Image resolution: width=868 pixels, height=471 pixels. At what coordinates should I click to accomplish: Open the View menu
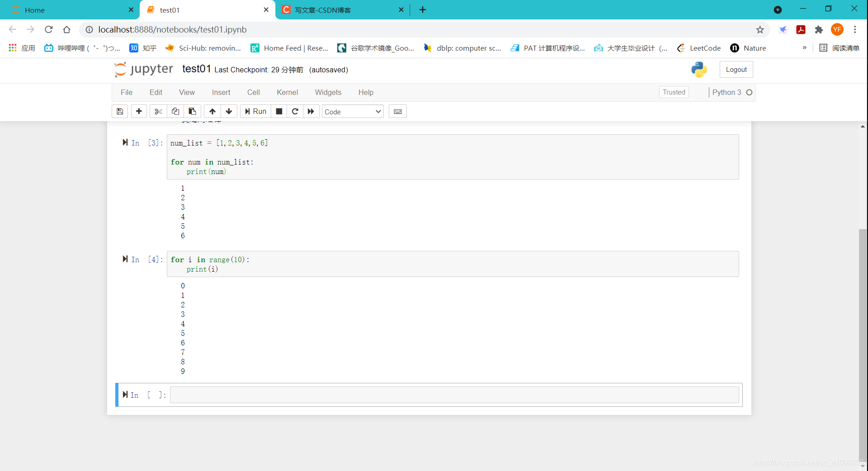click(x=187, y=92)
